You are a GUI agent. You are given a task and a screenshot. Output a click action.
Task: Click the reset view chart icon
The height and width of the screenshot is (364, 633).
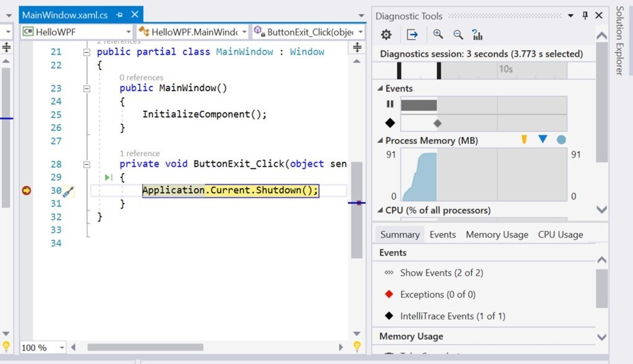pyautogui.click(x=477, y=35)
